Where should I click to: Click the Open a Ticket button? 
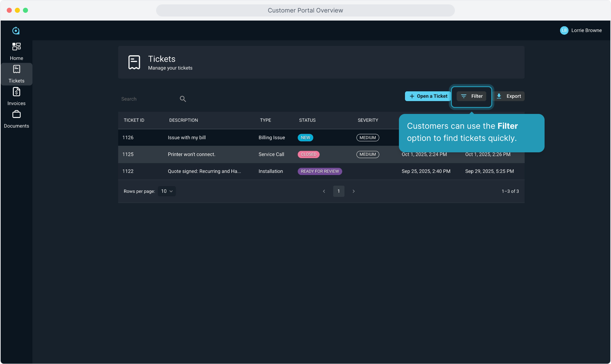(428, 96)
